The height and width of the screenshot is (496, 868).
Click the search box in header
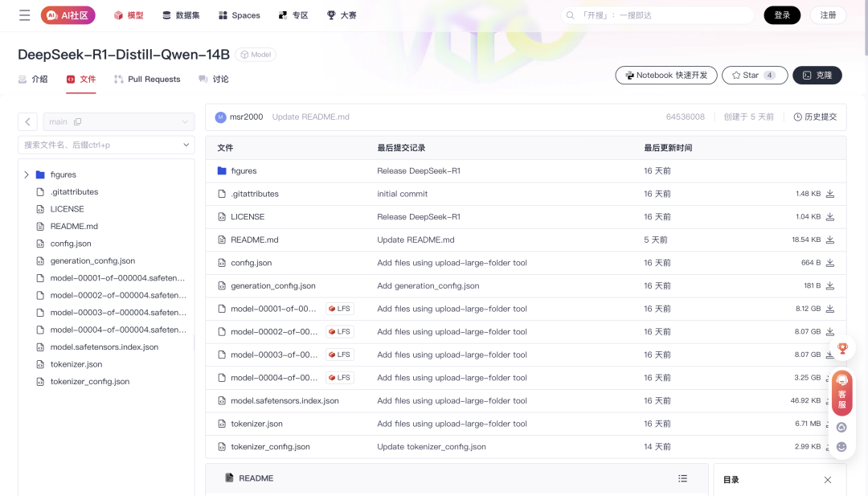pos(657,15)
